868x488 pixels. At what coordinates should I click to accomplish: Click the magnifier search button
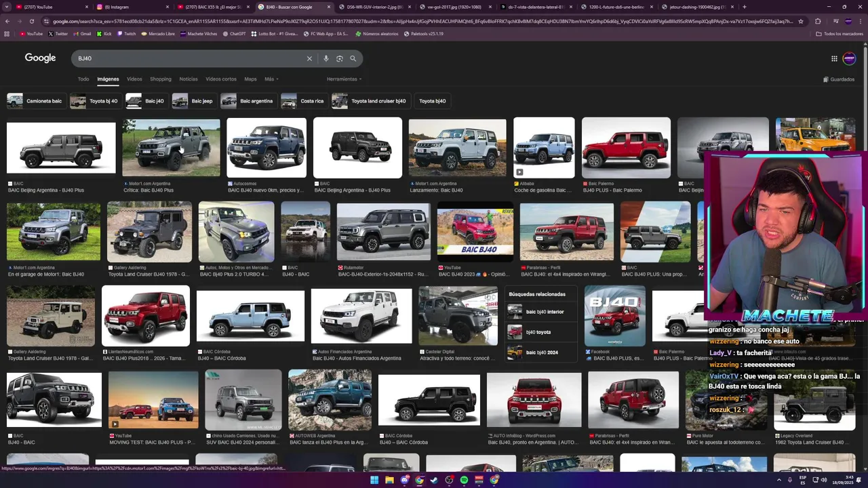pos(353,58)
